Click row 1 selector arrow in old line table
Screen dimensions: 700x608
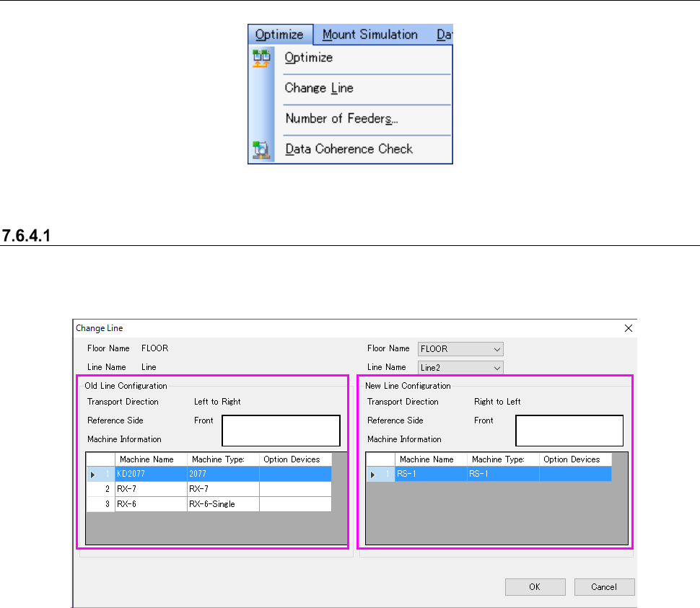[93, 475]
